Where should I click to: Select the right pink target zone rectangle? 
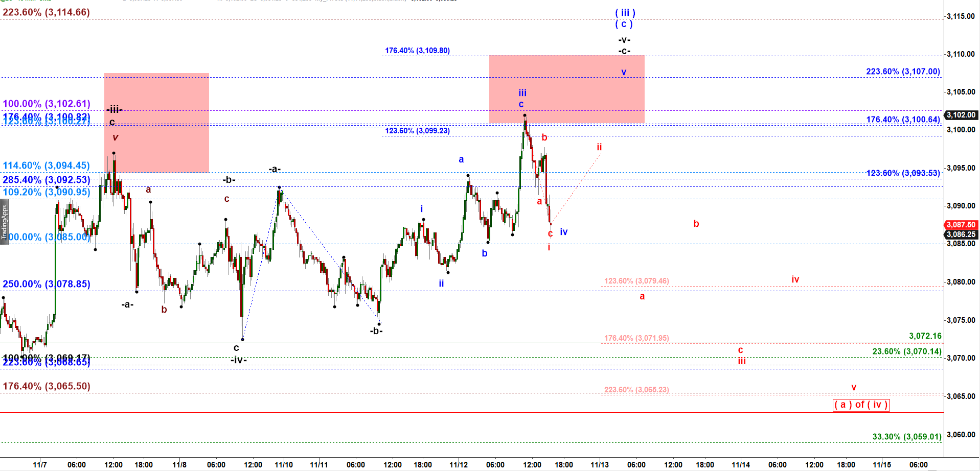(566, 89)
